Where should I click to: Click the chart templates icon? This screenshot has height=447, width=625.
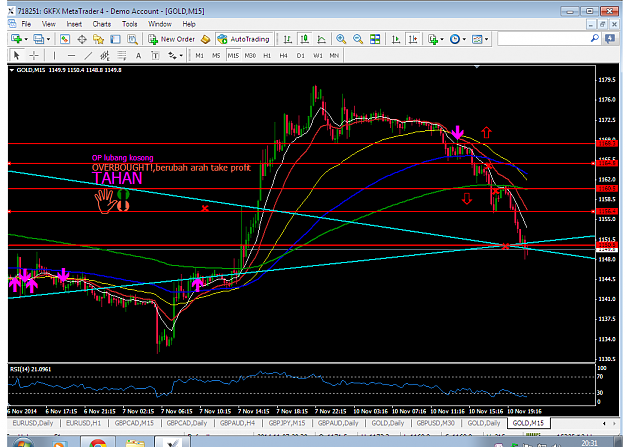(x=477, y=39)
